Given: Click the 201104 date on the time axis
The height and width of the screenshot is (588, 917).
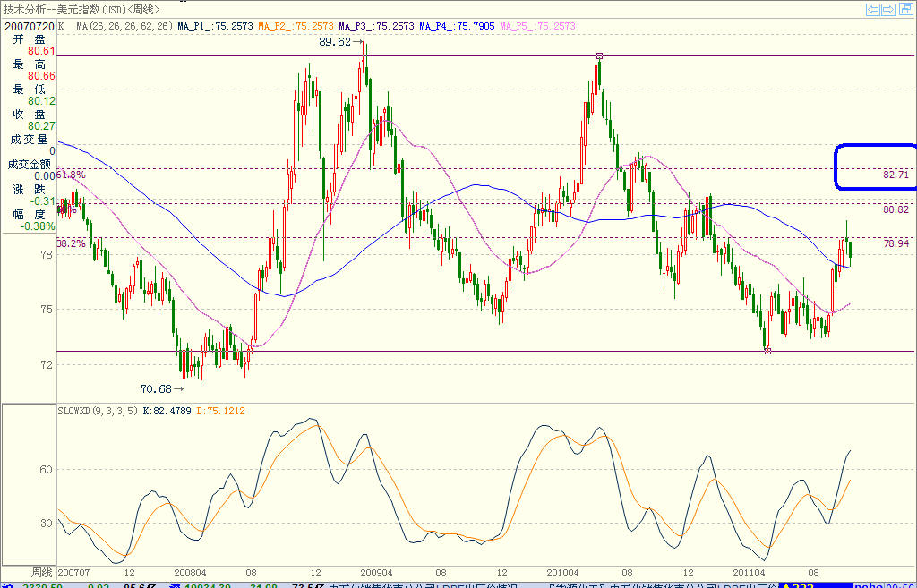Looking at the screenshot, I should pos(749,574).
